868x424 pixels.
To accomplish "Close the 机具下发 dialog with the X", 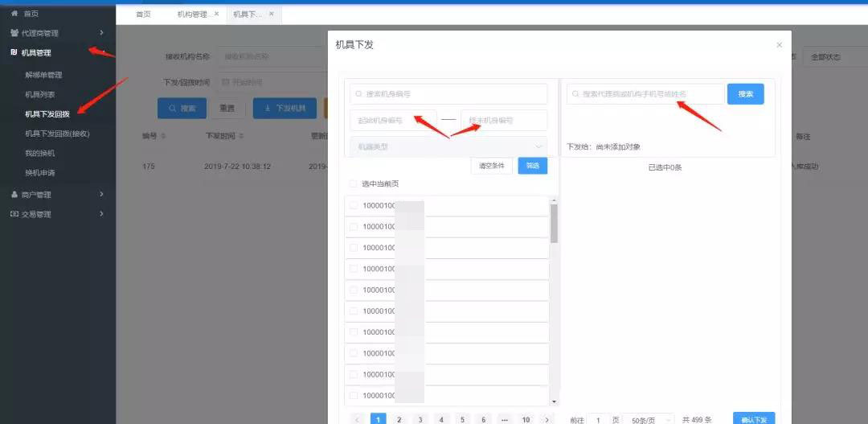I will click(780, 45).
